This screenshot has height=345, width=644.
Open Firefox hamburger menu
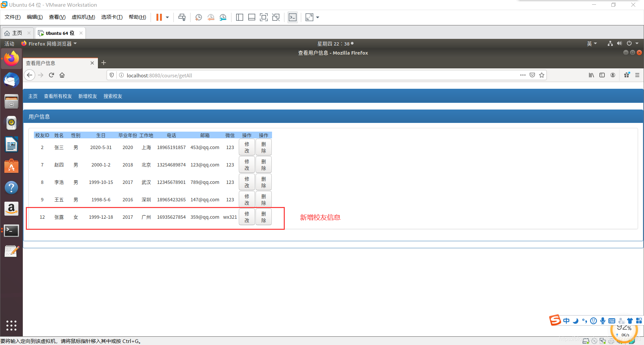(637, 75)
